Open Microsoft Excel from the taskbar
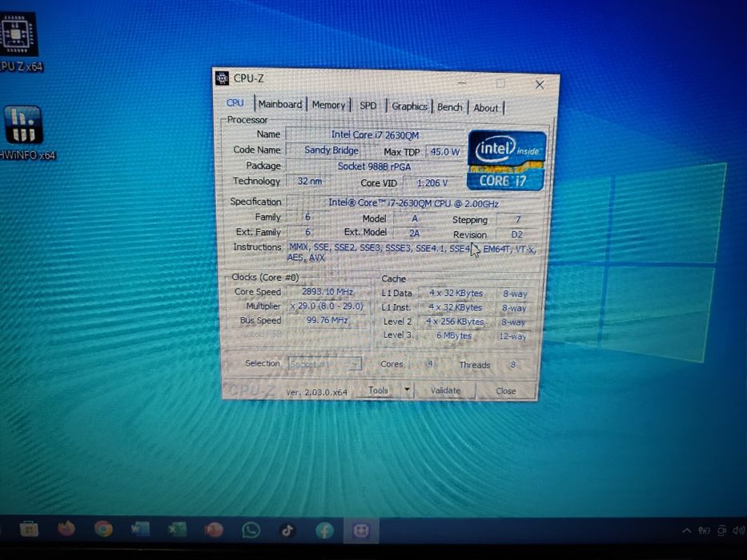 point(177,529)
